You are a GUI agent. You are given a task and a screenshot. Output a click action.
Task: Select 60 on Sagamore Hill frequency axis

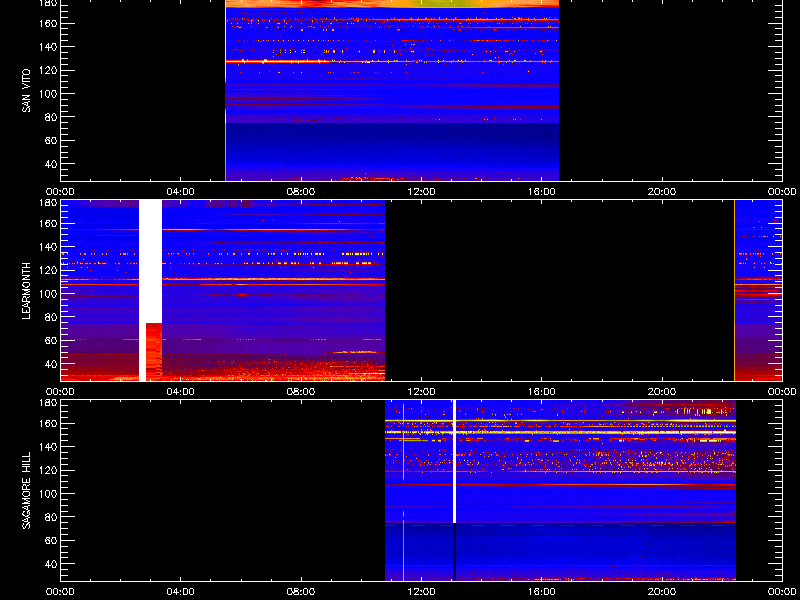(x=52, y=541)
